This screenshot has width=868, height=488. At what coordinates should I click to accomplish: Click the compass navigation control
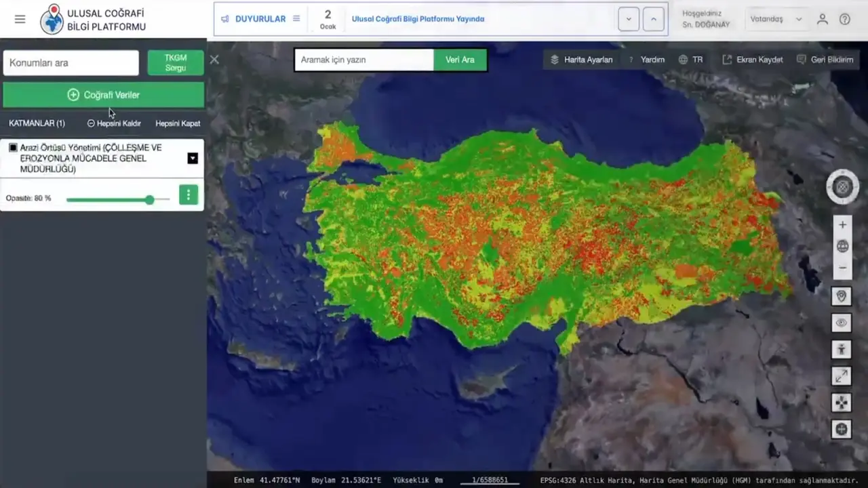pyautogui.click(x=842, y=186)
